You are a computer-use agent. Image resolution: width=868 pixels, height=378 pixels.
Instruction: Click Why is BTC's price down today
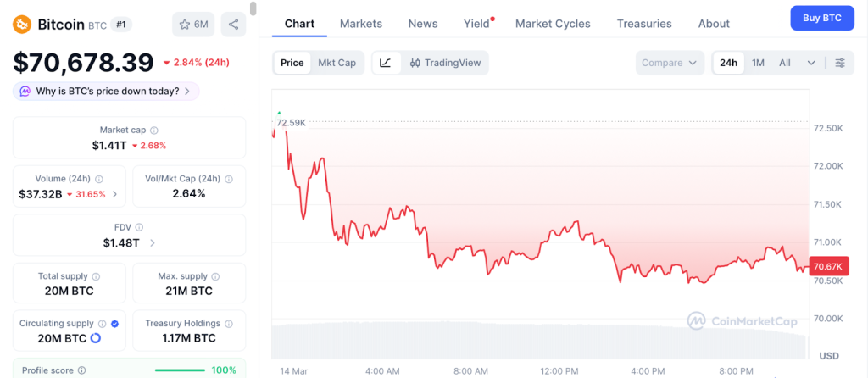106,91
